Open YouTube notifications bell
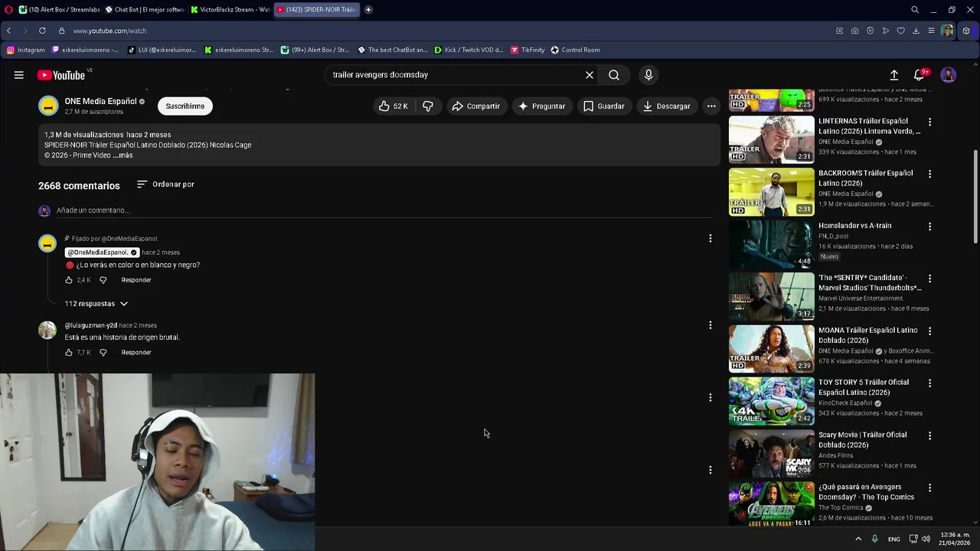 920,75
